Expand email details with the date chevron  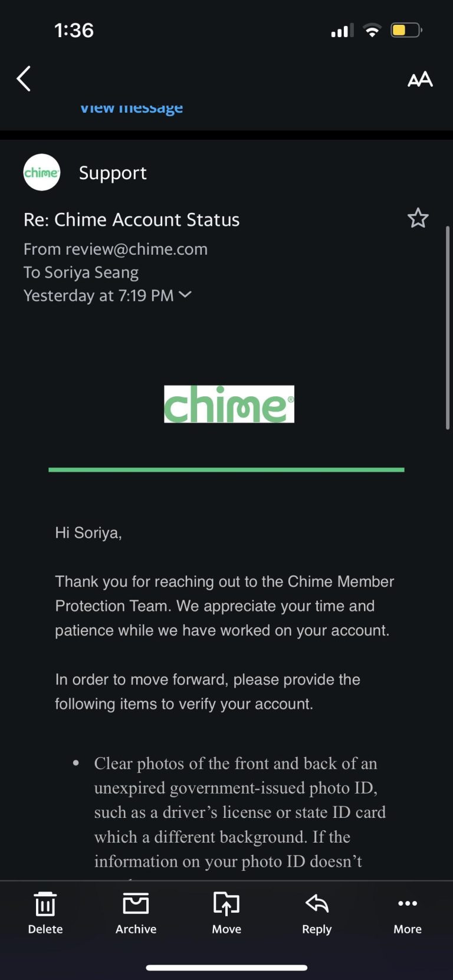[185, 295]
